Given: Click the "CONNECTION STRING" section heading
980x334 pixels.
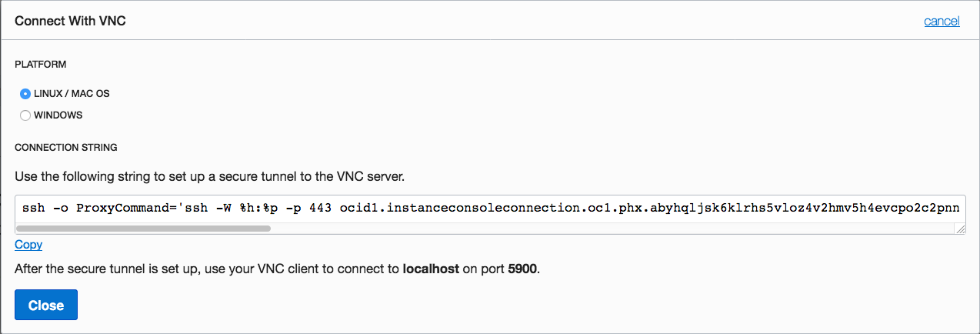Looking at the screenshot, I should pos(66,147).
